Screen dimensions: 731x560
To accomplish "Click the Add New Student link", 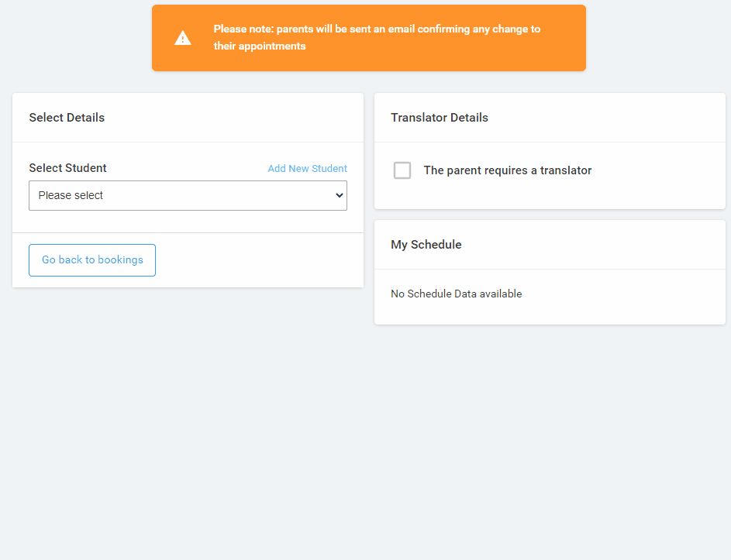I will pos(307,168).
